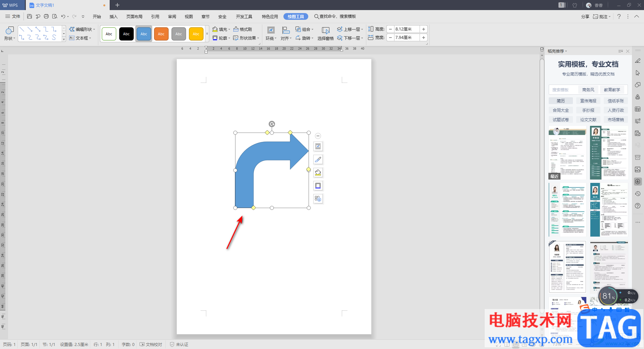Open a new document tab with plus

click(117, 5)
